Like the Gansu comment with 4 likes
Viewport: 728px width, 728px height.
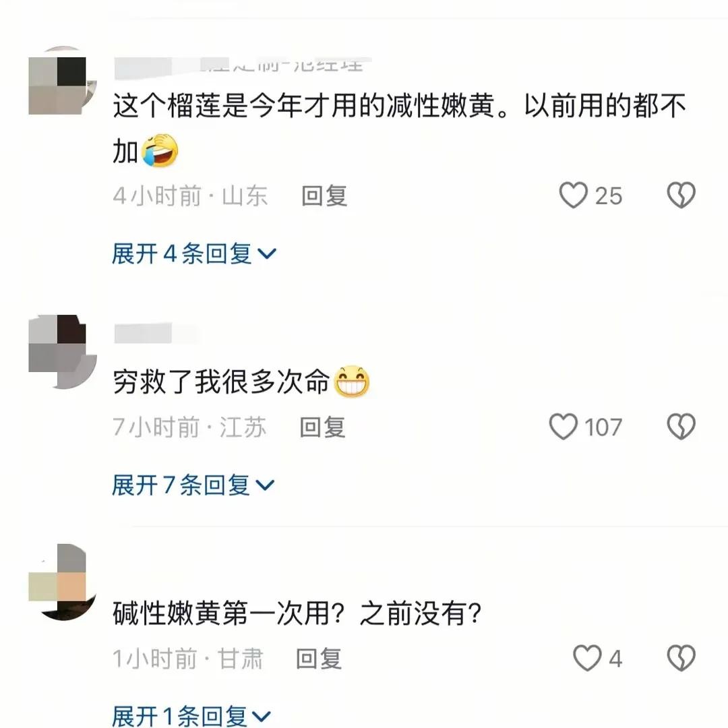587,658
